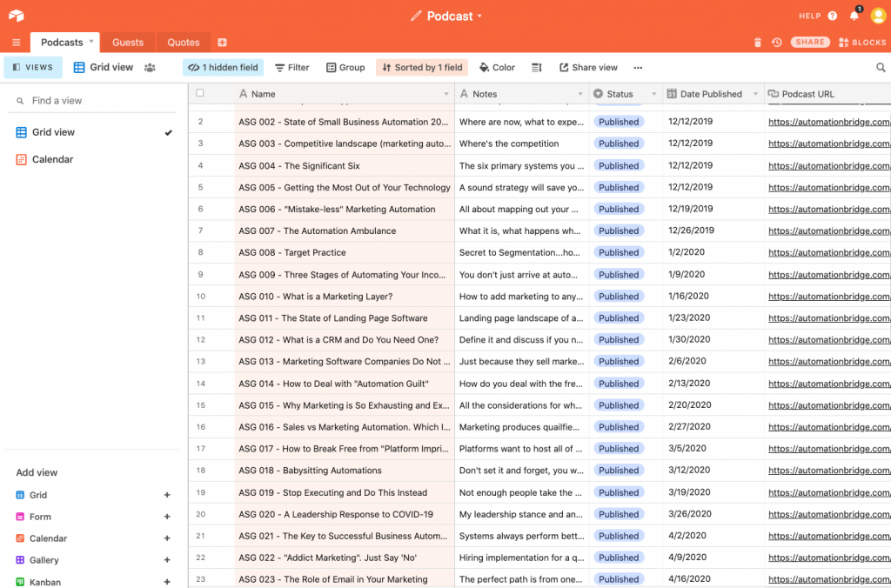Switch to the Quotes tab
The width and height of the screenshot is (891, 588).
click(x=183, y=43)
